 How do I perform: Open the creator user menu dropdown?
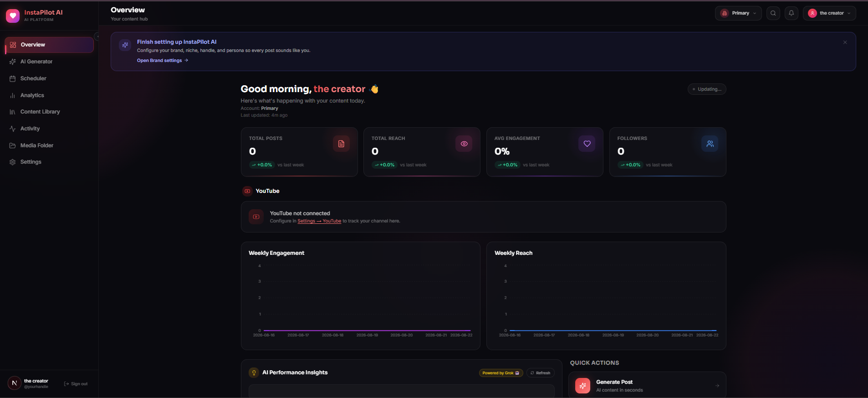pos(829,13)
